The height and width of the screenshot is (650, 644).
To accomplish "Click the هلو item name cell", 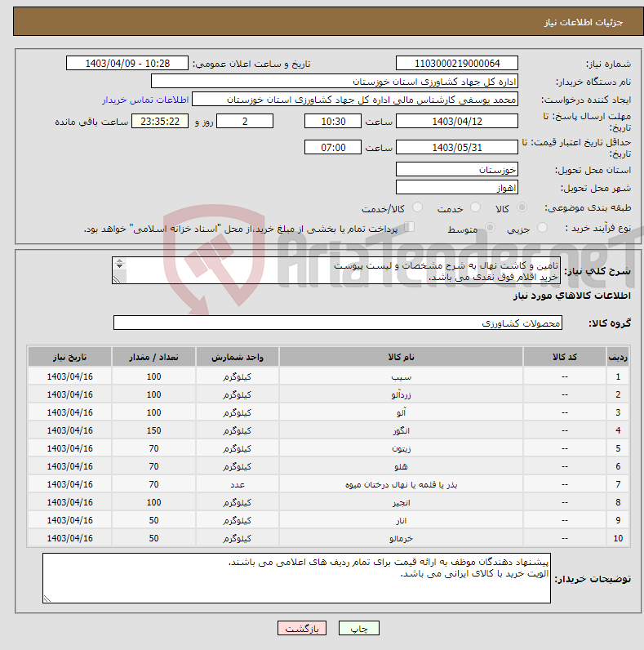I will [401, 466].
